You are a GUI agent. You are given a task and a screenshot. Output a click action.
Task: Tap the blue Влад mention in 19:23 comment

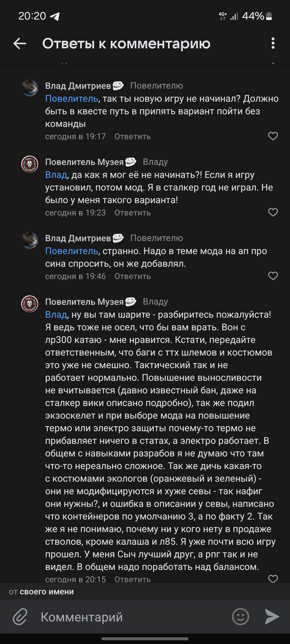click(56, 175)
